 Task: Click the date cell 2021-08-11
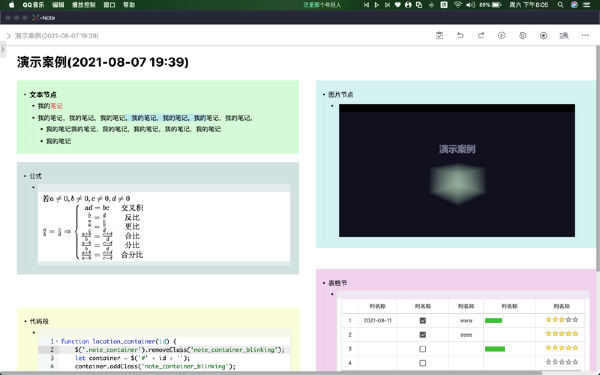(377, 320)
